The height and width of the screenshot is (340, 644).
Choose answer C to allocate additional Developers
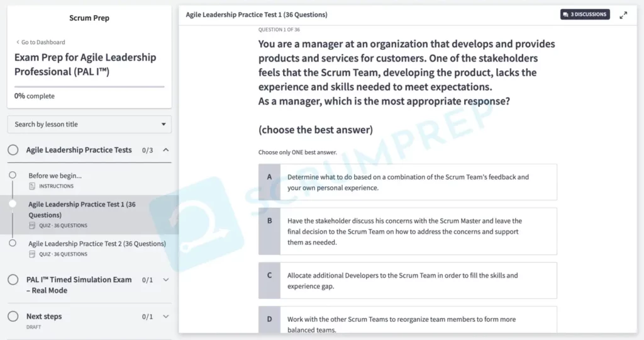(408, 280)
